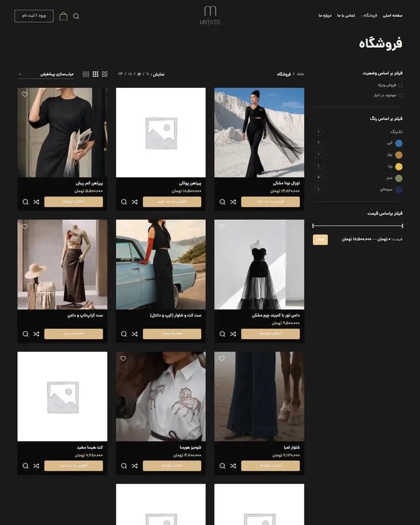The height and width of the screenshot is (525, 420).
Task: Tick the 'موجود در انبار' filter checkbox
Action: [x=401, y=96]
